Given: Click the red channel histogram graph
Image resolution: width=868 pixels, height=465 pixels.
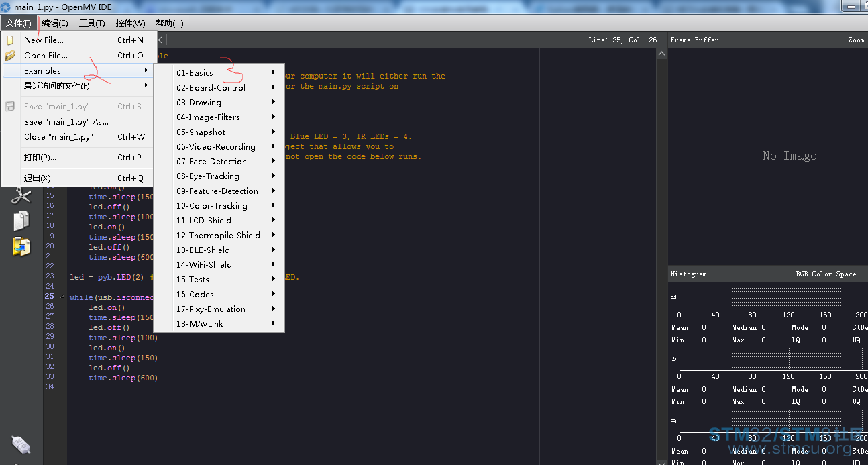Looking at the screenshot, I should 773,298.
